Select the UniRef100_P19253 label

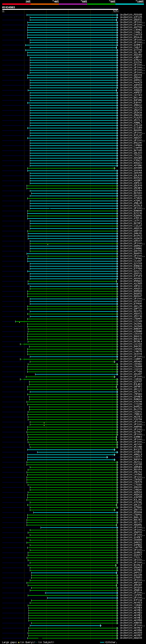(x=131, y=118)
